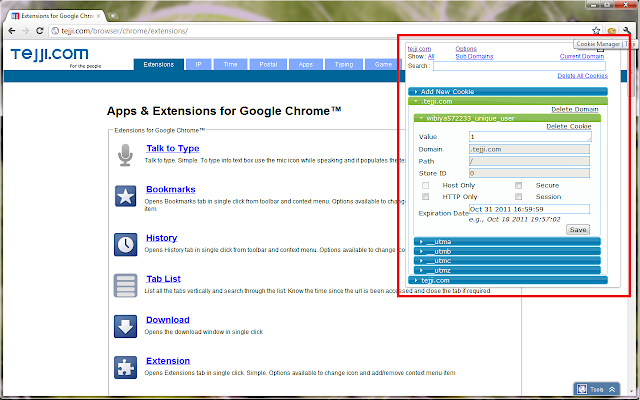The width and height of the screenshot is (640, 400).
Task: Select the Extensions site tab
Action: click(x=159, y=64)
